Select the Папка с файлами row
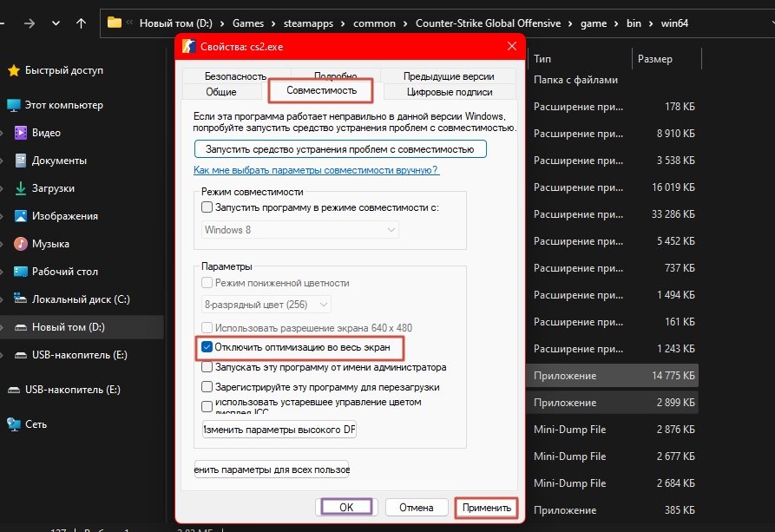The image size is (775, 532). 613,80
